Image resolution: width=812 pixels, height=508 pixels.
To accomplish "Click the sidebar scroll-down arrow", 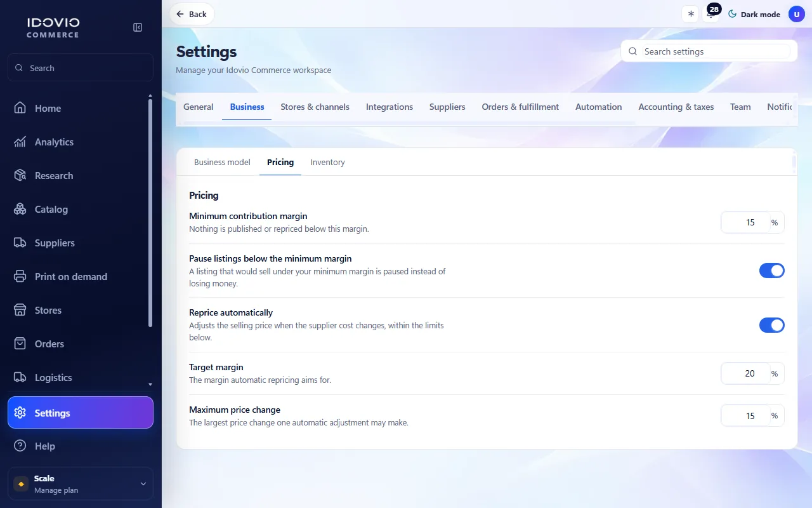I will (150, 384).
